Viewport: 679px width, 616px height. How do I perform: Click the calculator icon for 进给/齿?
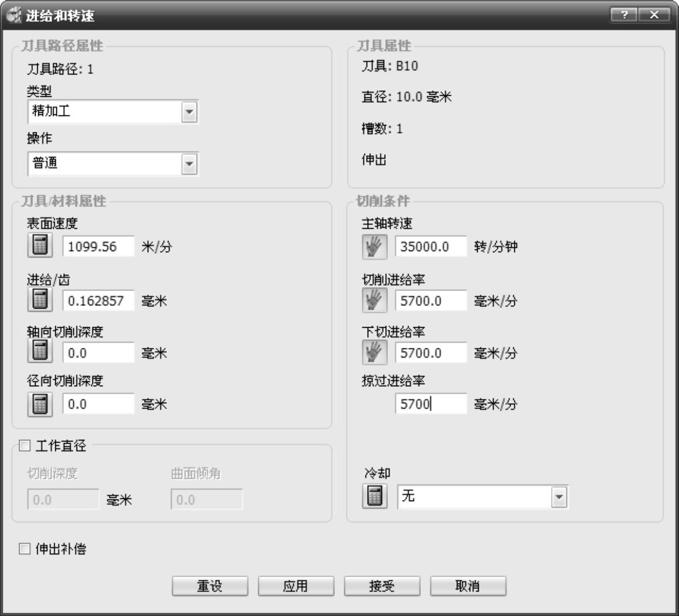pyautogui.click(x=40, y=300)
